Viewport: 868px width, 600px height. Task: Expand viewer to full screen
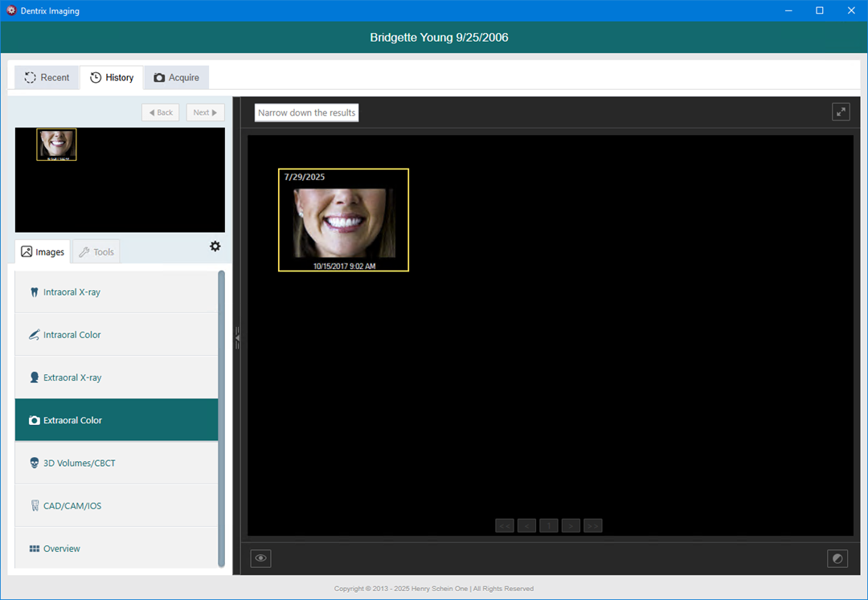841,112
